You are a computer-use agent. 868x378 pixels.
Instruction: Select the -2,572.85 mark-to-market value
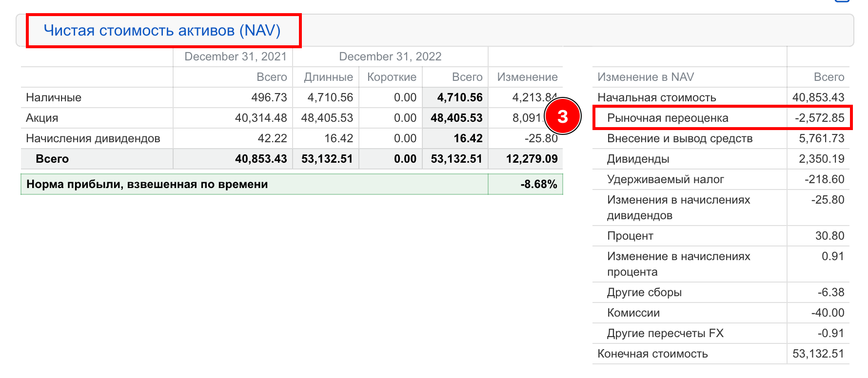[x=820, y=118]
